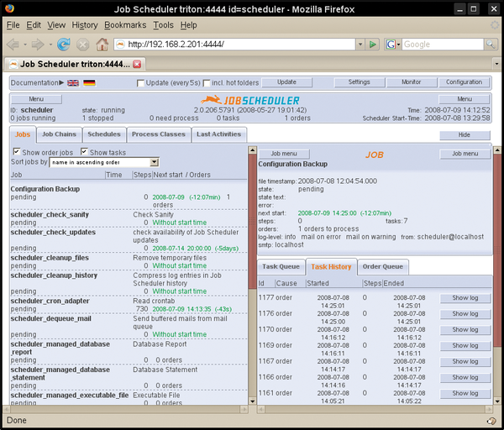Open the right scheduler Menu button
This screenshot has height=430, width=504.
click(465, 99)
